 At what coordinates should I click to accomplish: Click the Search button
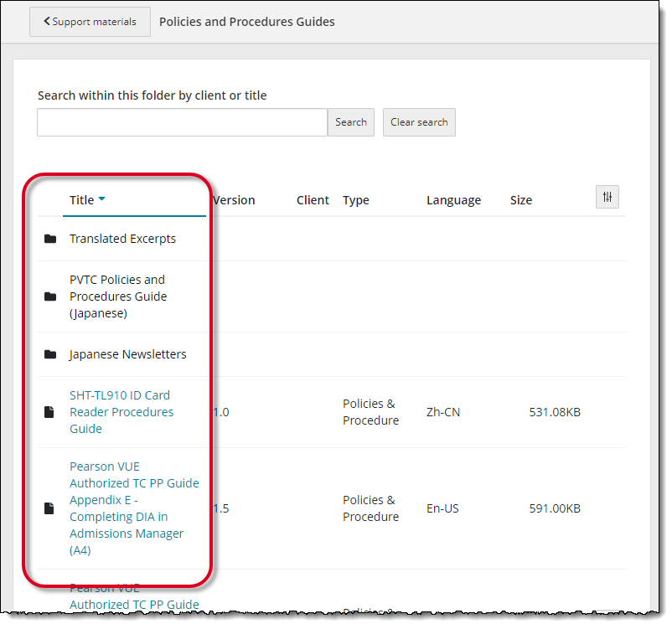(350, 122)
